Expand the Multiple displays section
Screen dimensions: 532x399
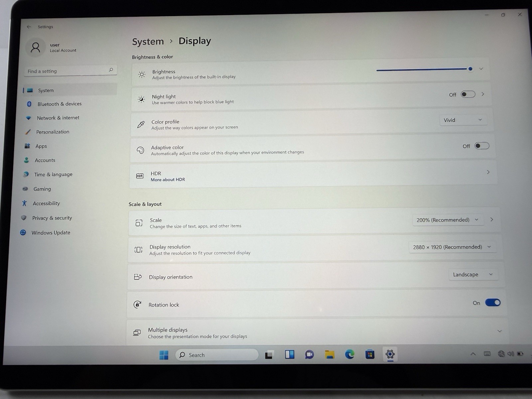tap(499, 331)
